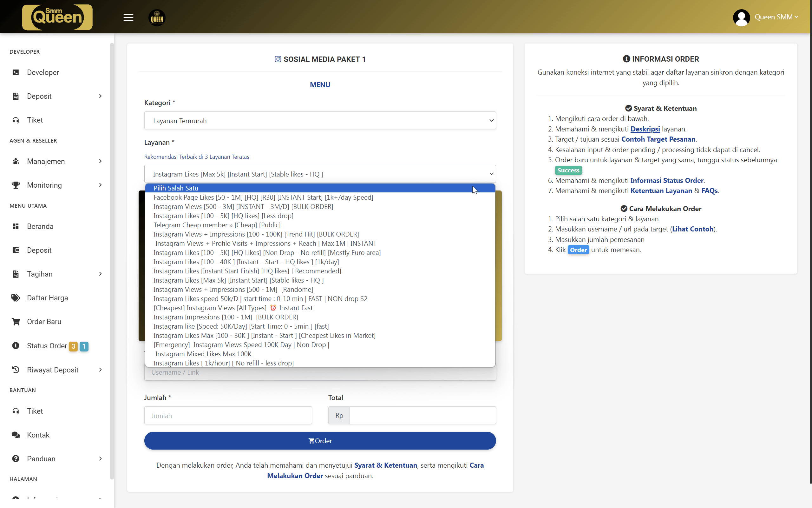
Task: Click the Deposit wallet icon in Menu Utama
Action: [x=16, y=250]
